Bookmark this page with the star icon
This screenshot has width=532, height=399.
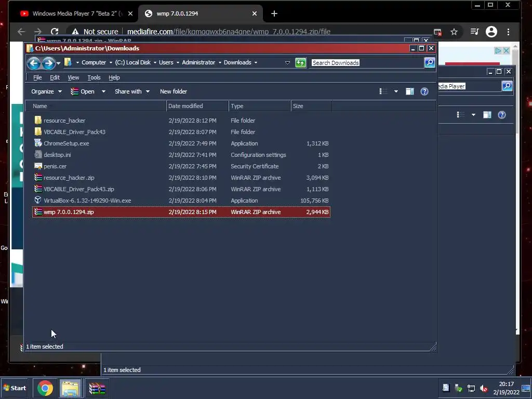(x=454, y=32)
